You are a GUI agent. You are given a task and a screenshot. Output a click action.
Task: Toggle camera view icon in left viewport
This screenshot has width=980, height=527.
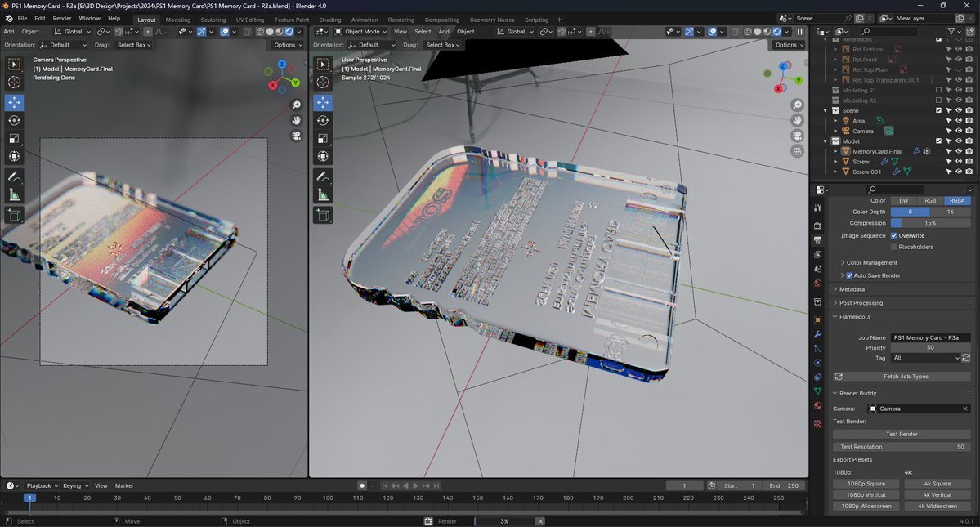[296, 136]
